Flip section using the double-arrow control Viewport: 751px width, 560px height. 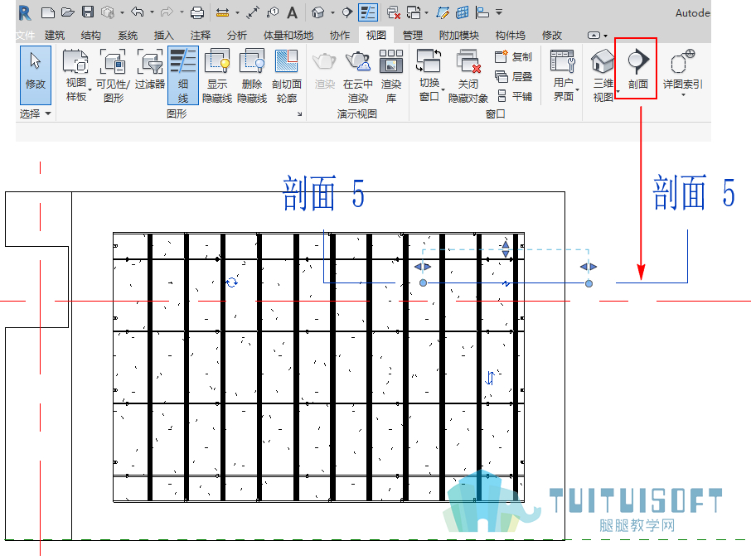tap(490, 378)
